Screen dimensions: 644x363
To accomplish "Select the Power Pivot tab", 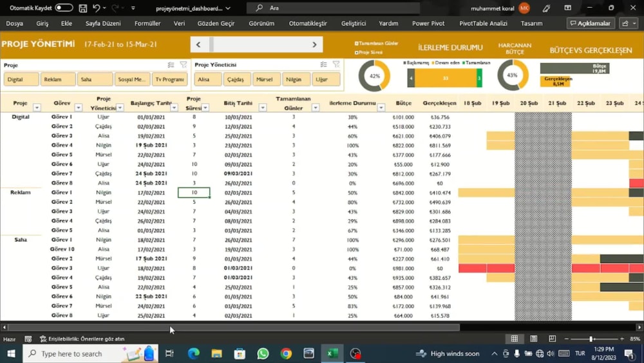I will pyautogui.click(x=428, y=23).
